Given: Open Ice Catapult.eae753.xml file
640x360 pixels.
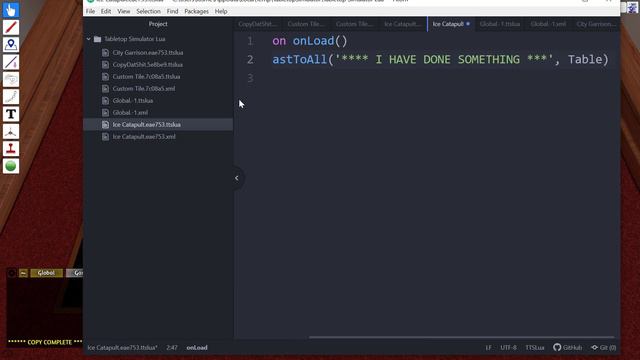Looking at the screenshot, I should click(144, 137).
